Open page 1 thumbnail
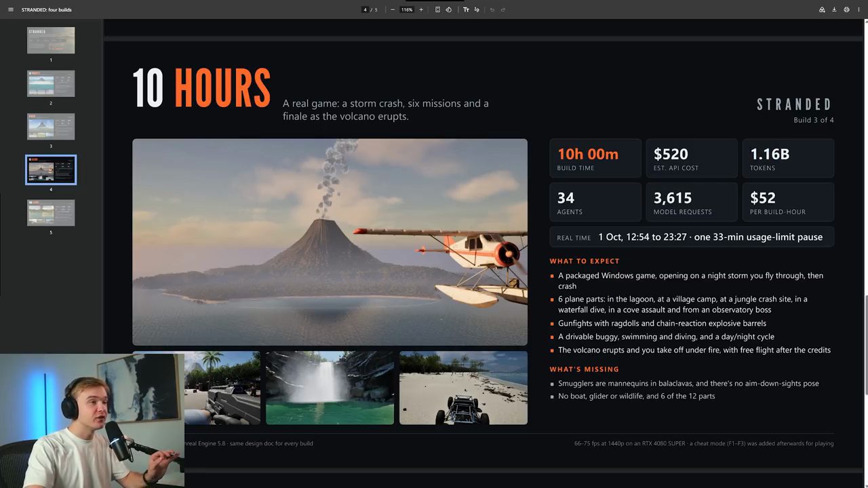The width and height of the screenshot is (868, 488). [51, 41]
